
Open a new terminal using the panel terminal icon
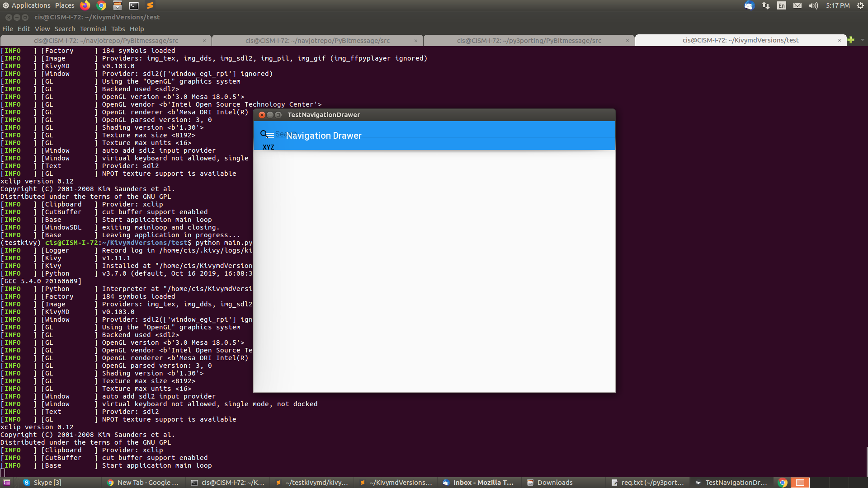133,5
